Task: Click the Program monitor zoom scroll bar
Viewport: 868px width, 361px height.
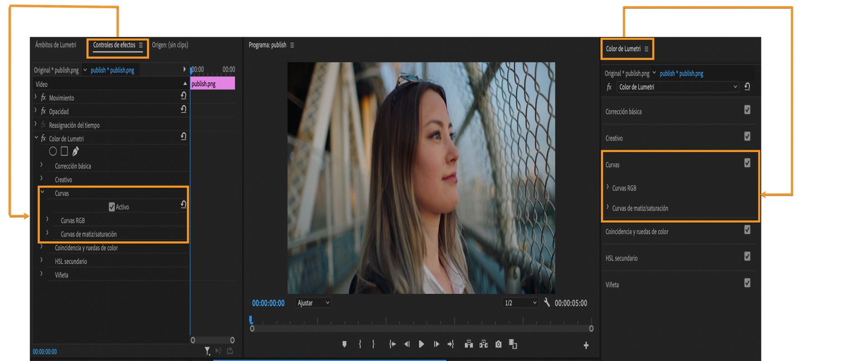Action: [421, 328]
